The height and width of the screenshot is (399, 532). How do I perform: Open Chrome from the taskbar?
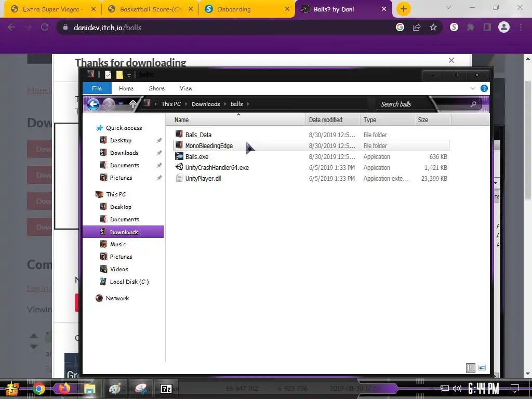coord(38,389)
